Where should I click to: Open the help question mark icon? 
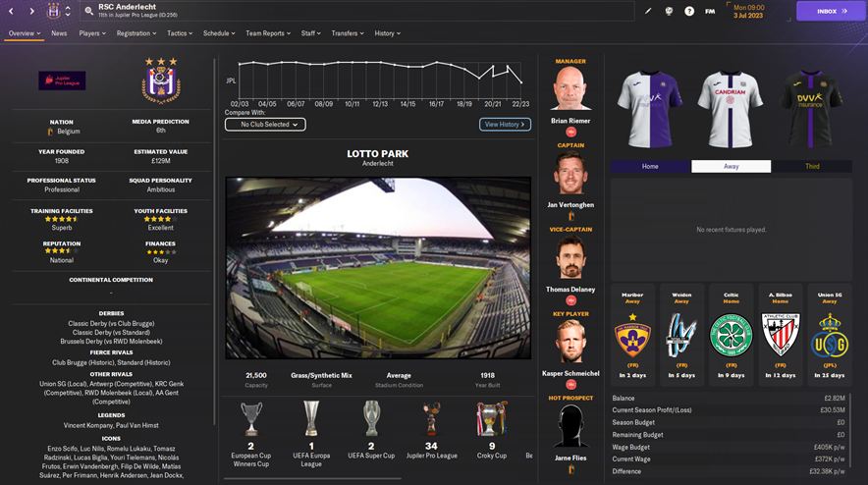(688, 11)
